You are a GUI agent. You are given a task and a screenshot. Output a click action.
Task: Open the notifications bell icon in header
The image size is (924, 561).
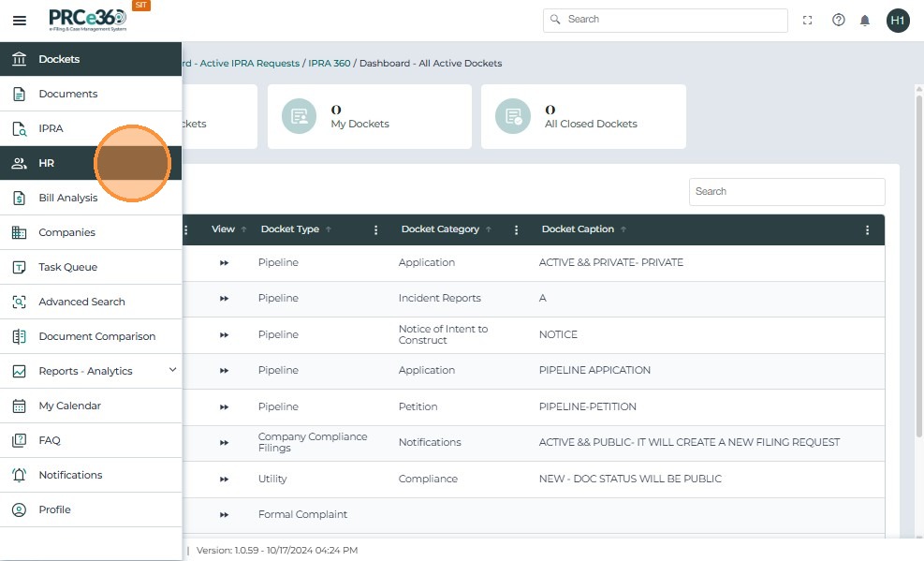865,20
